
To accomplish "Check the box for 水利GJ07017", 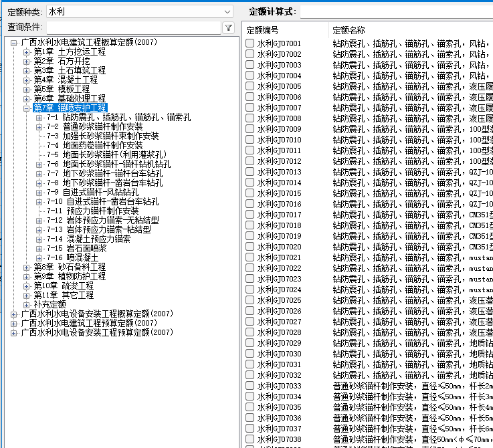I will click(250, 214).
